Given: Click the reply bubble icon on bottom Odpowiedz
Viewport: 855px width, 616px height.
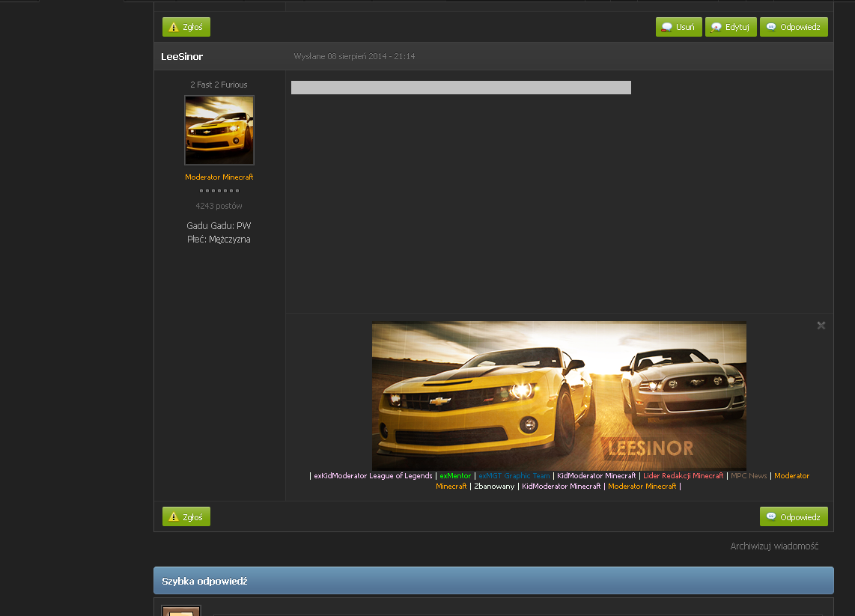Looking at the screenshot, I should pos(771,516).
